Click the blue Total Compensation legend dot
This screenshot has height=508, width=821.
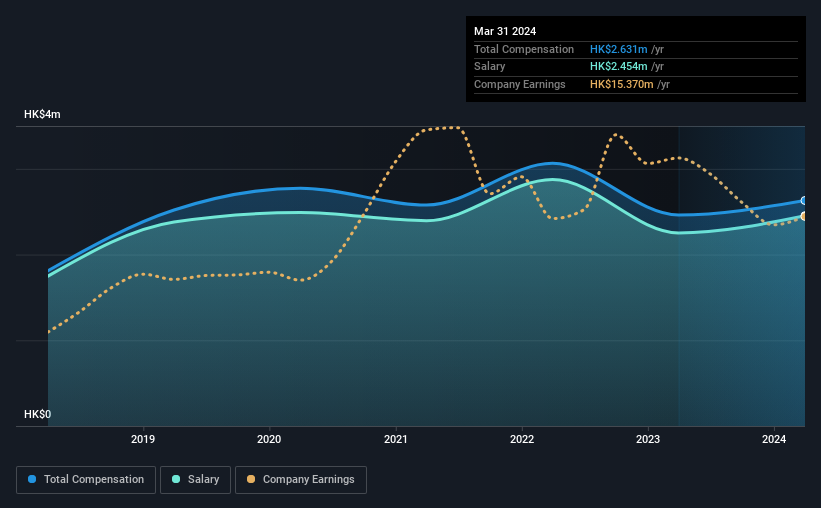click(32, 479)
